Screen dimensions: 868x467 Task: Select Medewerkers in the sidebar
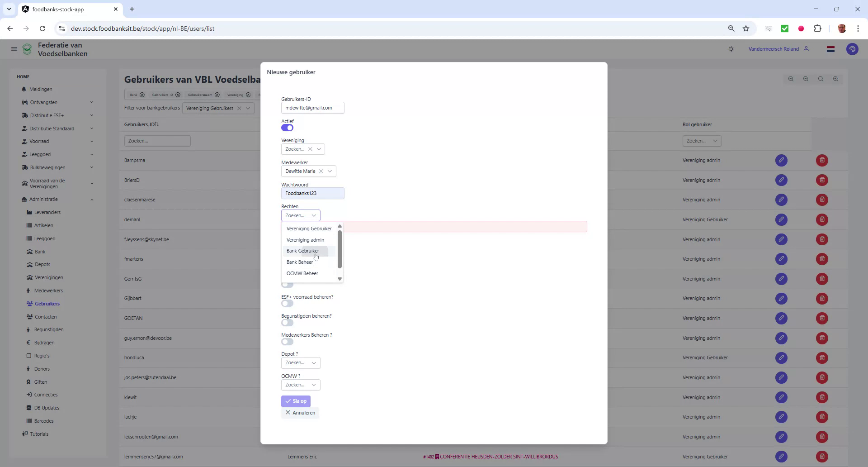pyautogui.click(x=49, y=290)
